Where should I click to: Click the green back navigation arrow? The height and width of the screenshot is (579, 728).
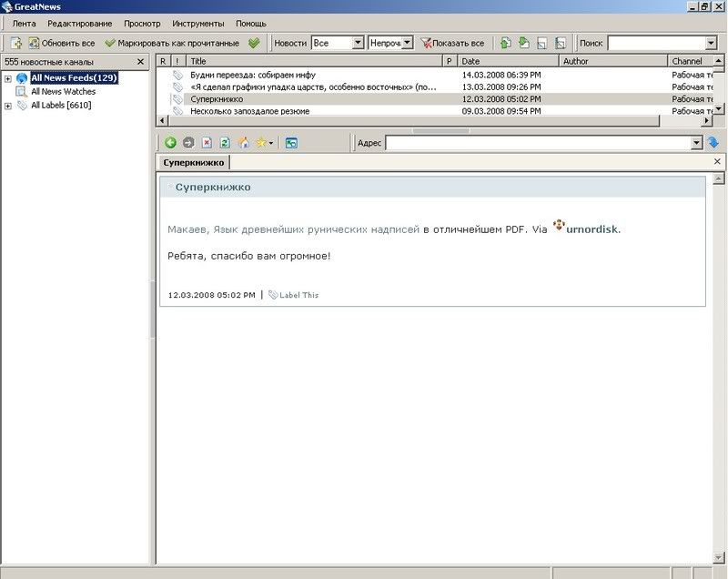click(169, 143)
